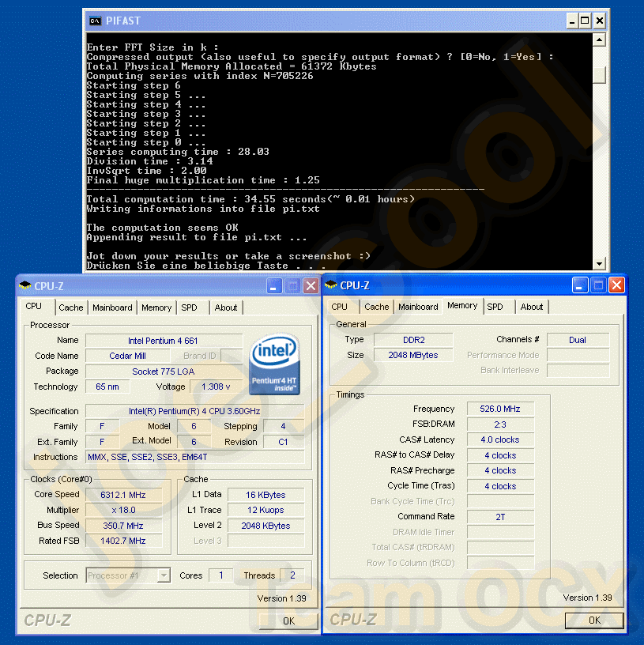Click the memory Frequency value '526.0 MHz'

pos(500,409)
